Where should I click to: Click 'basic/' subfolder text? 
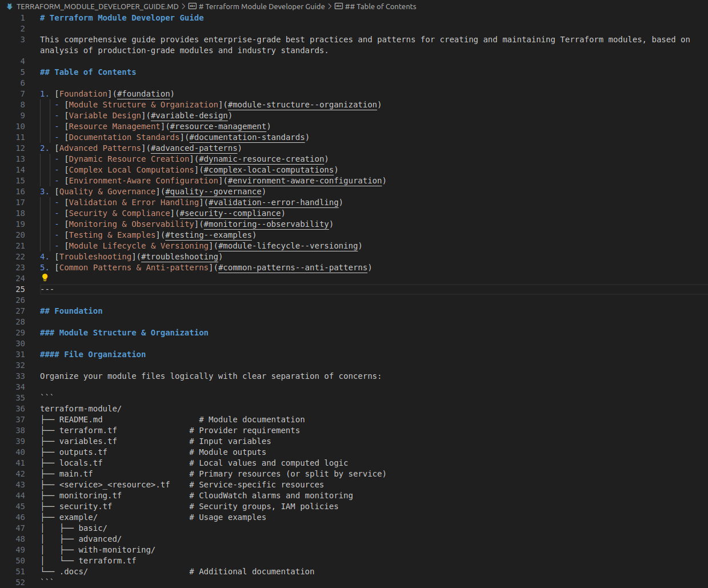coord(93,528)
